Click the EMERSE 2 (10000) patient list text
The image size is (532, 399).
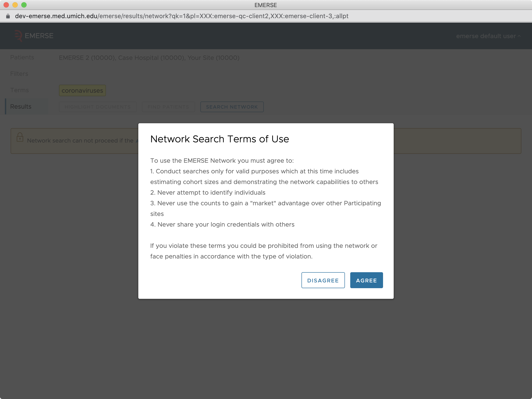pyautogui.click(x=87, y=58)
